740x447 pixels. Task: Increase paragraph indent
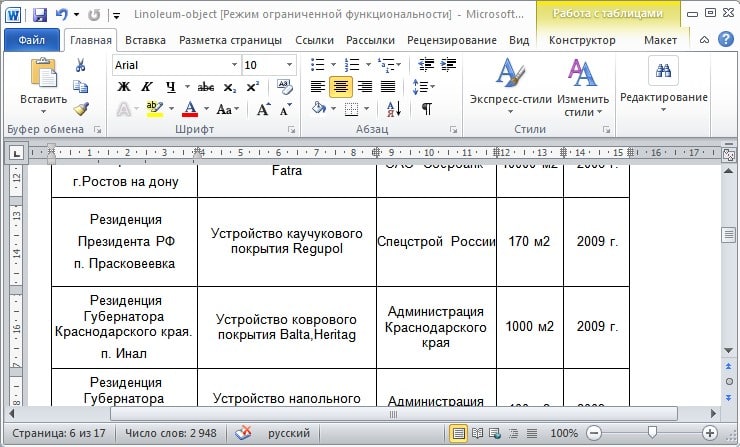coord(448,64)
